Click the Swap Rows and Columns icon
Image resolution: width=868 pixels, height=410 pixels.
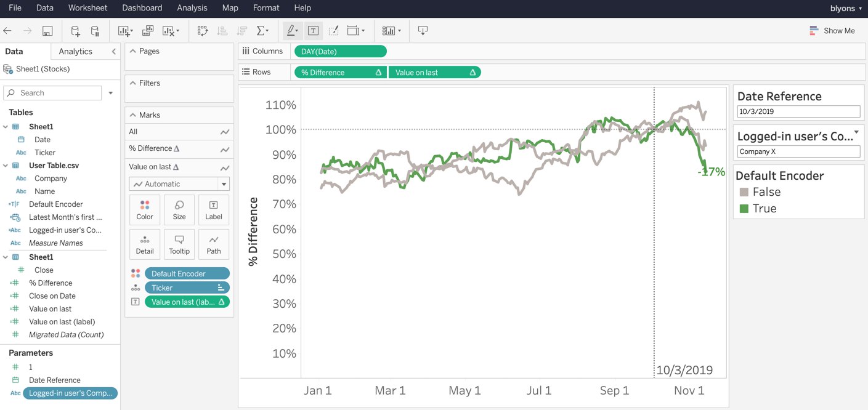(x=202, y=31)
